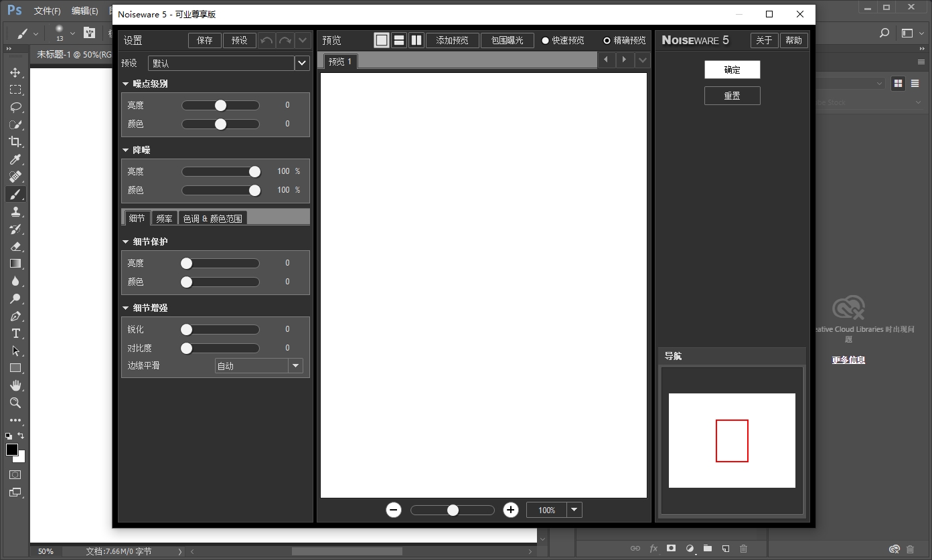Select the Brush tool in the toolbar
Screen dimensions: 932x560
(x=15, y=194)
